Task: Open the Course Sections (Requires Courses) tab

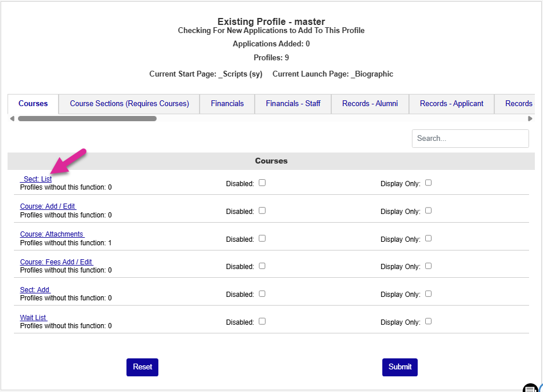Action: tap(129, 104)
